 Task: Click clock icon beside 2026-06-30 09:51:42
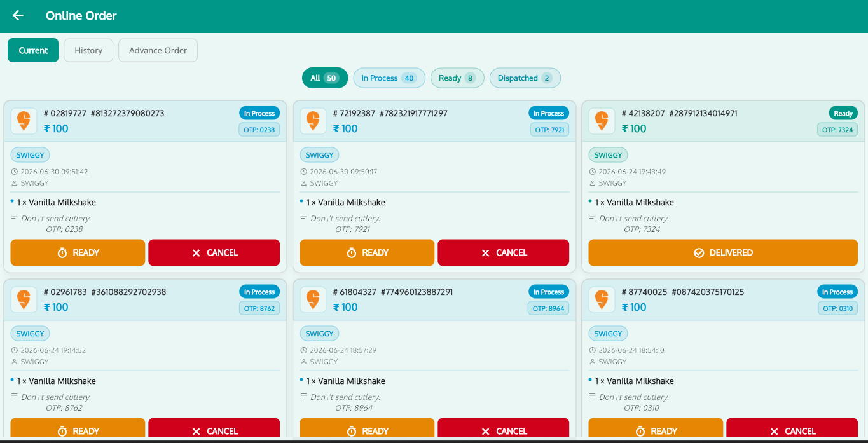[15, 172]
